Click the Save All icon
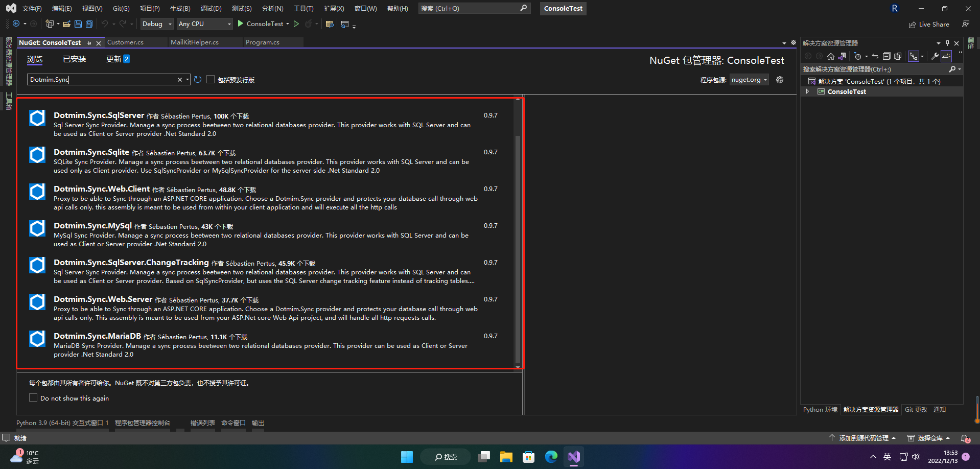Image resolution: width=980 pixels, height=469 pixels. [x=89, y=24]
